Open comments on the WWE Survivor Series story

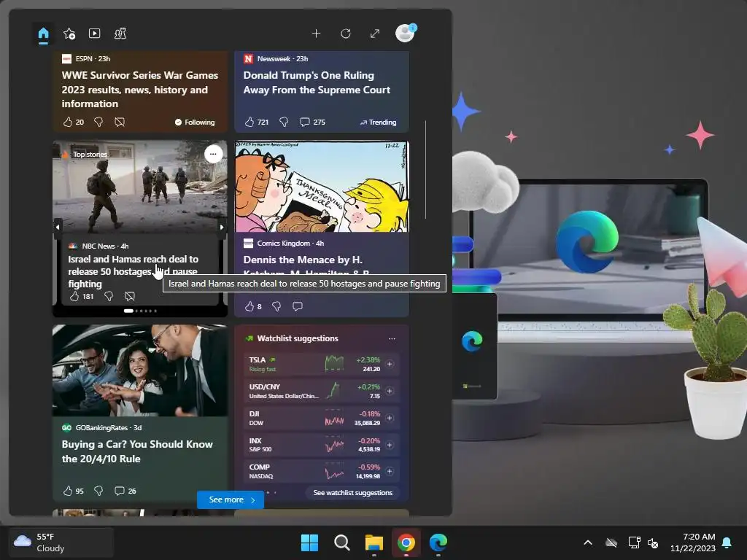[120, 122]
